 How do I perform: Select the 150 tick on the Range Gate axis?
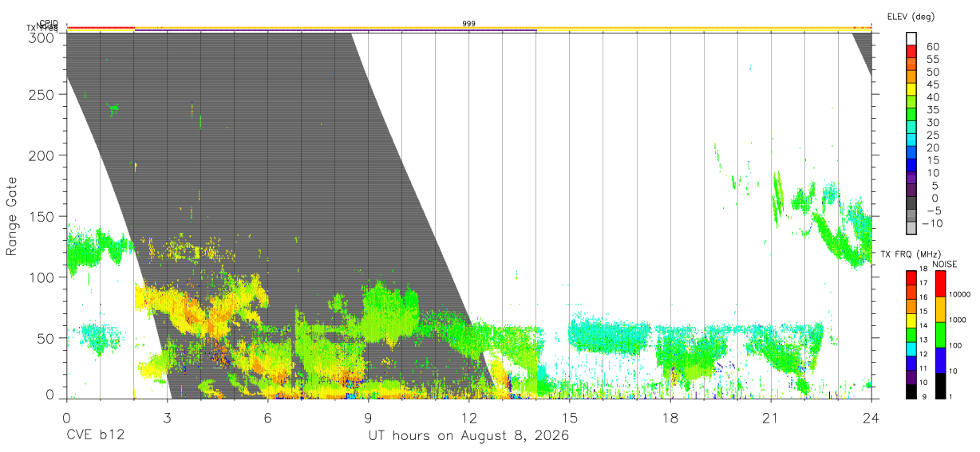pos(41,216)
